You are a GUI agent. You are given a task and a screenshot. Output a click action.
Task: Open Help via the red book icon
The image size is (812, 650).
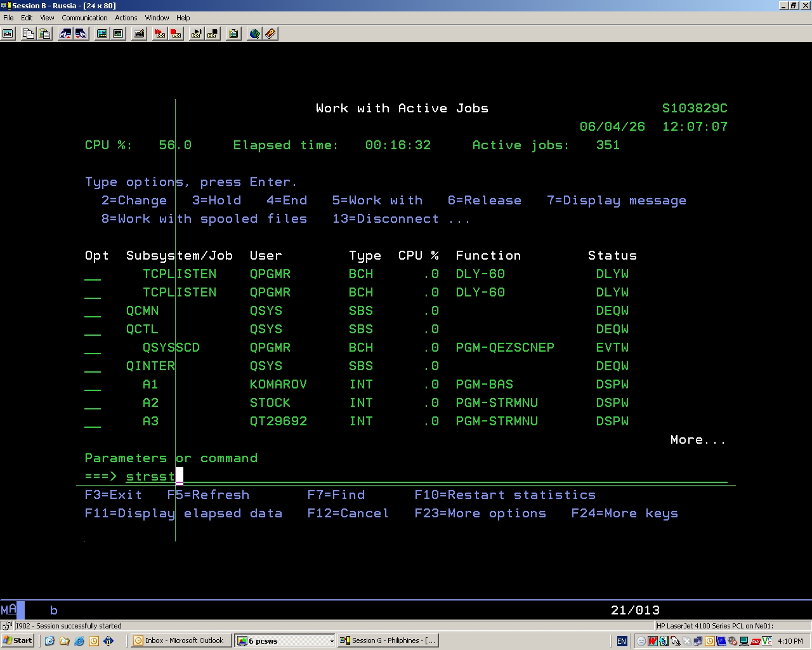tap(271, 34)
